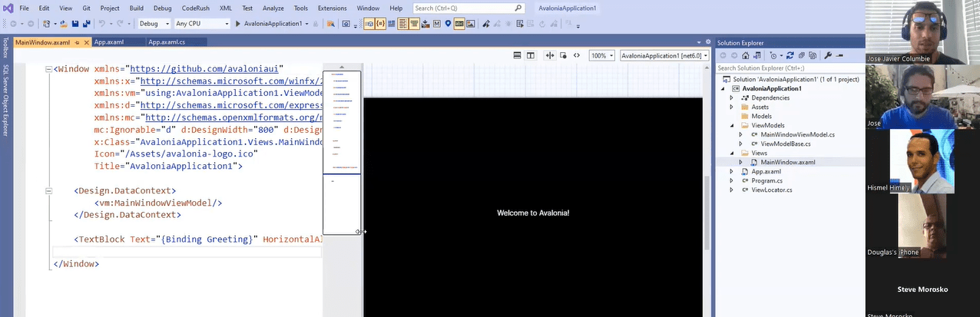Viewport: 980px width, 317px height.
Task: Switch to the App.axaml.cs tab
Action: [167, 42]
